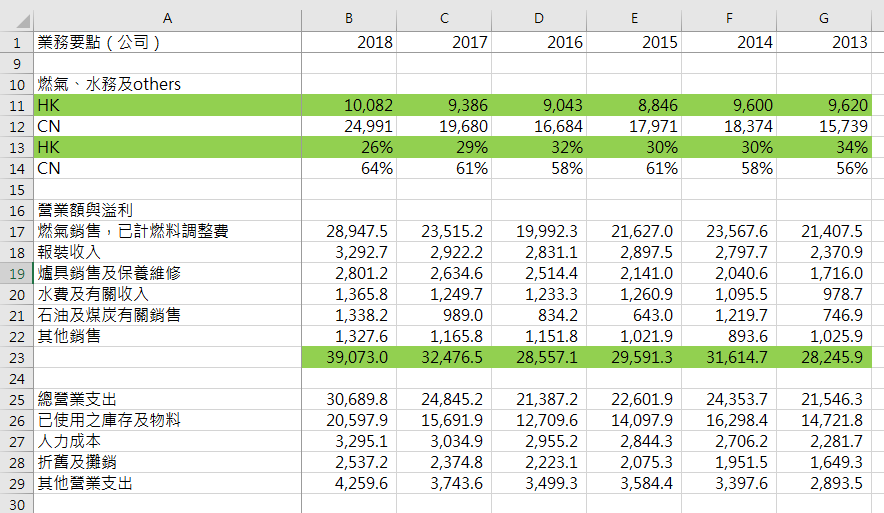Click value 2,893.5
The width and height of the screenshot is (884, 513).
824,484
